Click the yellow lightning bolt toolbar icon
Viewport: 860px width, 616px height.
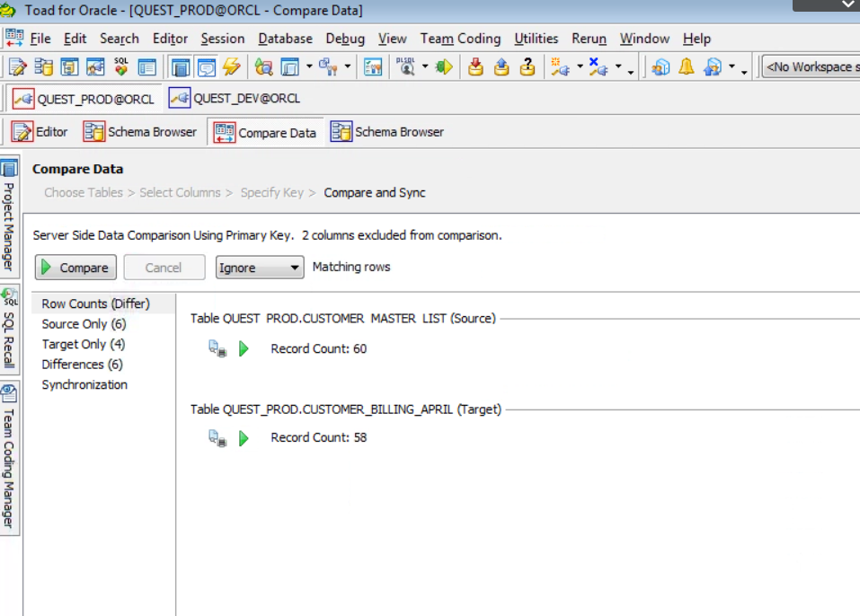click(x=232, y=66)
